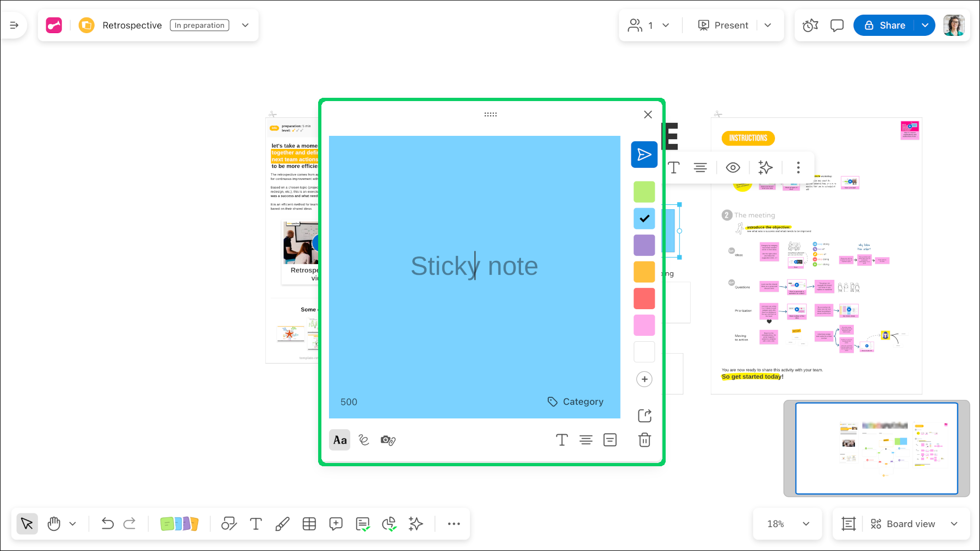Assign a Category to the sticky note

click(575, 402)
